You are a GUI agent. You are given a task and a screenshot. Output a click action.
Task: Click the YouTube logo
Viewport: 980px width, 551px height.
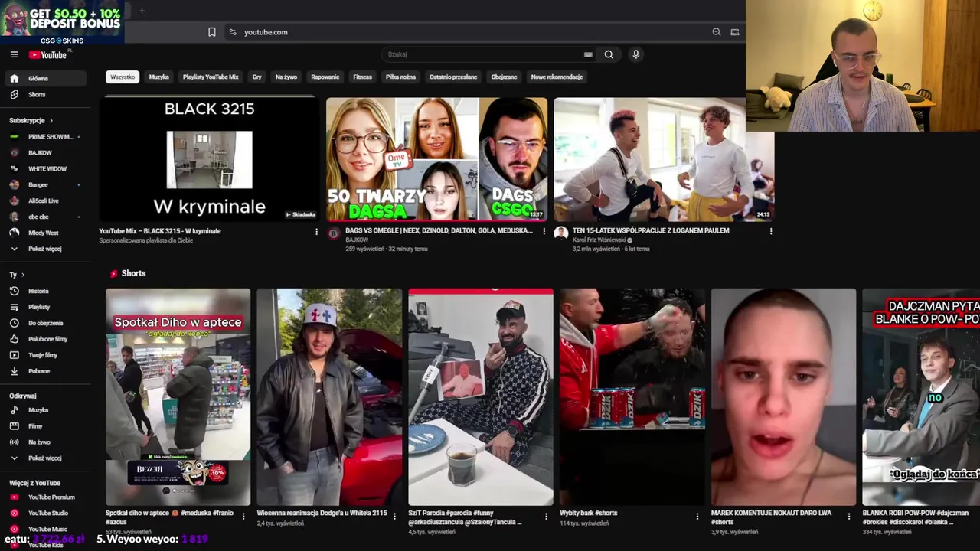point(48,54)
